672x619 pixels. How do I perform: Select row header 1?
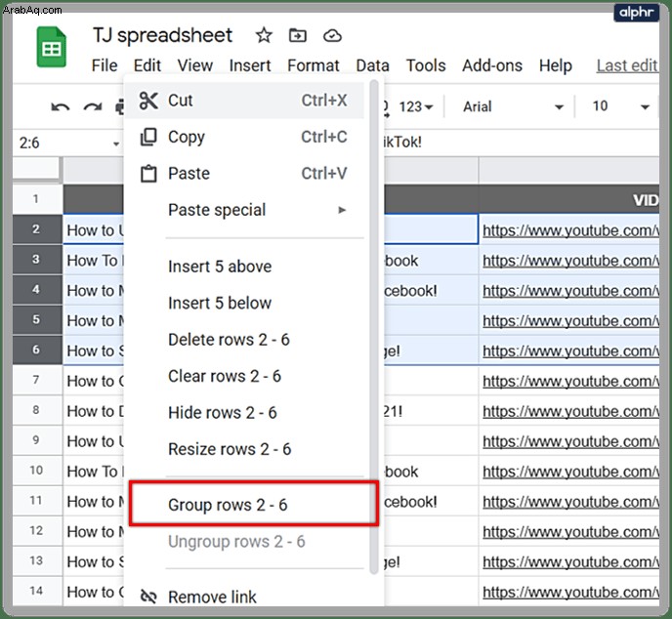(x=36, y=199)
